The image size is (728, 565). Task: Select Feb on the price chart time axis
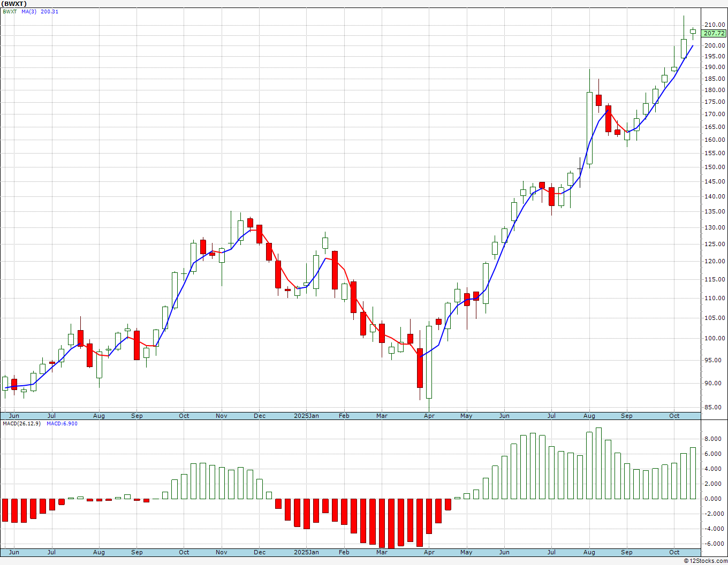click(x=344, y=416)
